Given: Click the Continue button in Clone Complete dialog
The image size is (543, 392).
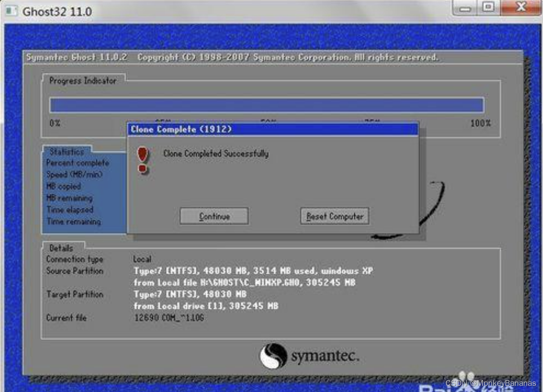Looking at the screenshot, I should pyautogui.click(x=214, y=216).
